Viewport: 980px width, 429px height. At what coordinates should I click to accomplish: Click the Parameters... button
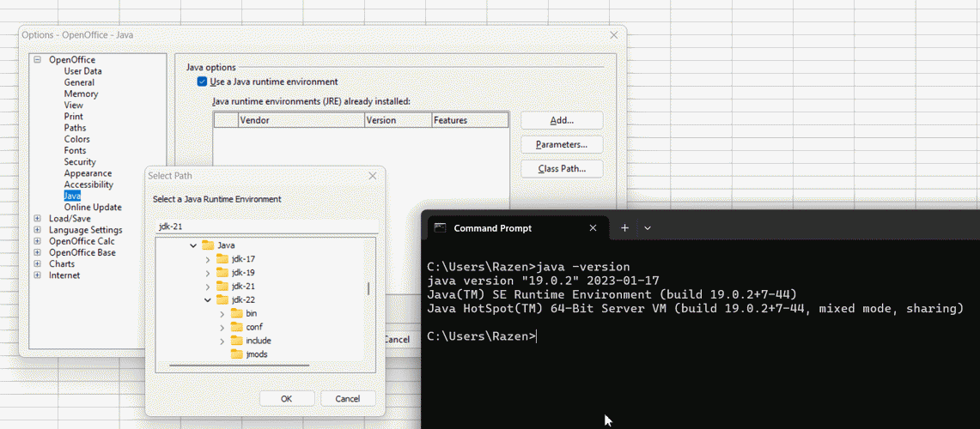click(x=562, y=144)
